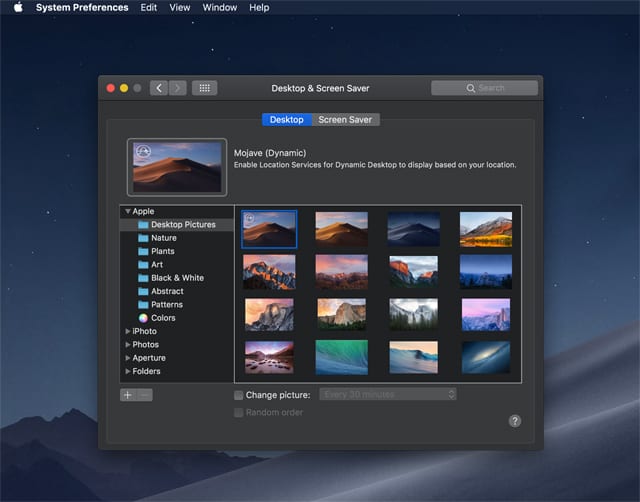This screenshot has width=640, height=502.
Task: Expand the iPhoto section
Action: [127, 331]
